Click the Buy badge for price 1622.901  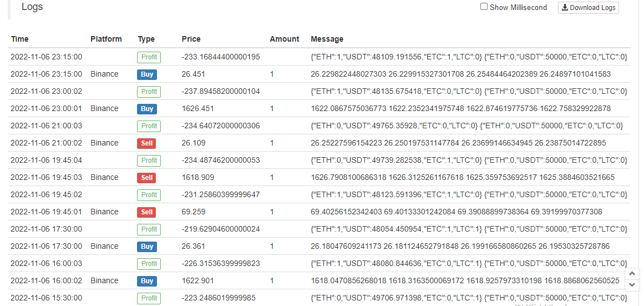147,281
